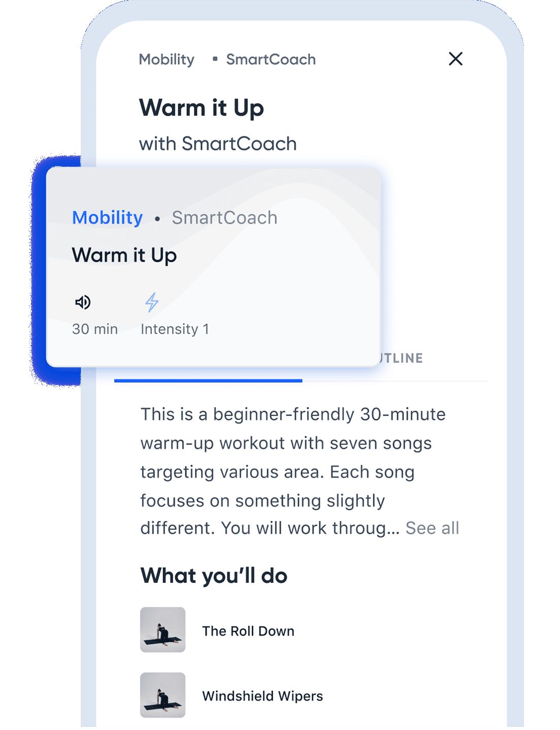Tap the SmartCoach tag in the header
The image size is (560, 730).
(x=271, y=59)
